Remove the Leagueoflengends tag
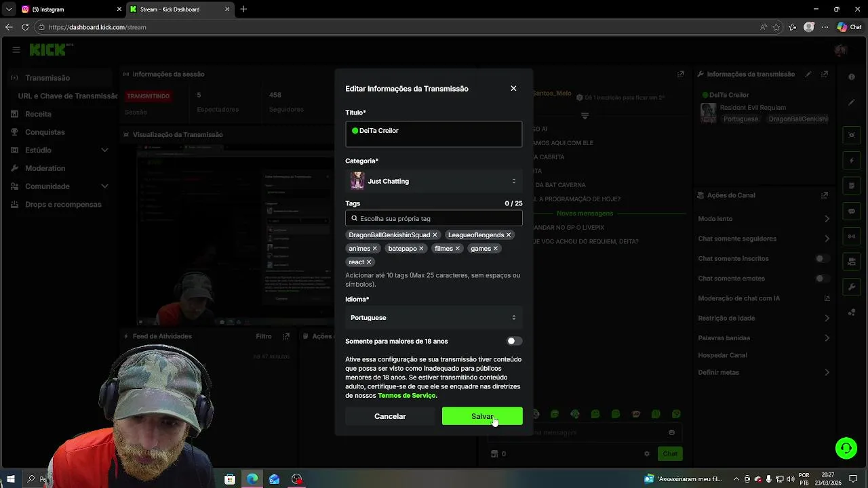This screenshot has height=488, width=868. click(509, 235)
